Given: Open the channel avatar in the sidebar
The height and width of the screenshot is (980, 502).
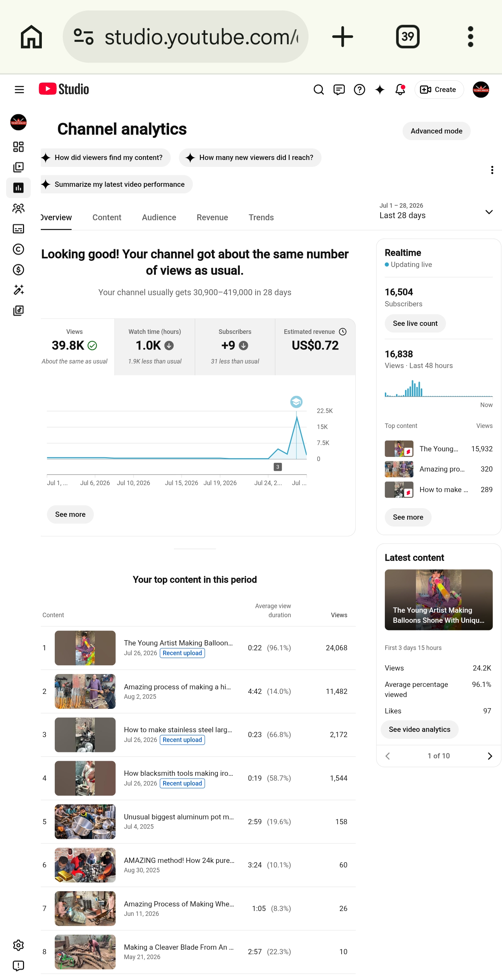Looking at the screenshot, I should (18, 122).
